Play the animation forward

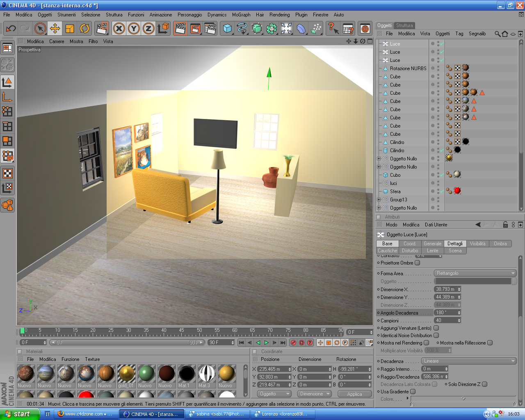pos(267,342)
